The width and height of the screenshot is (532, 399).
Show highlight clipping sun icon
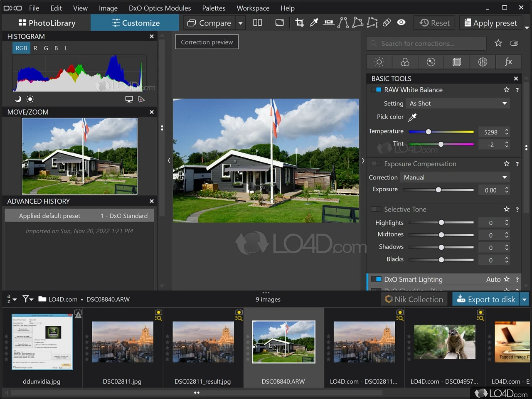30,99
